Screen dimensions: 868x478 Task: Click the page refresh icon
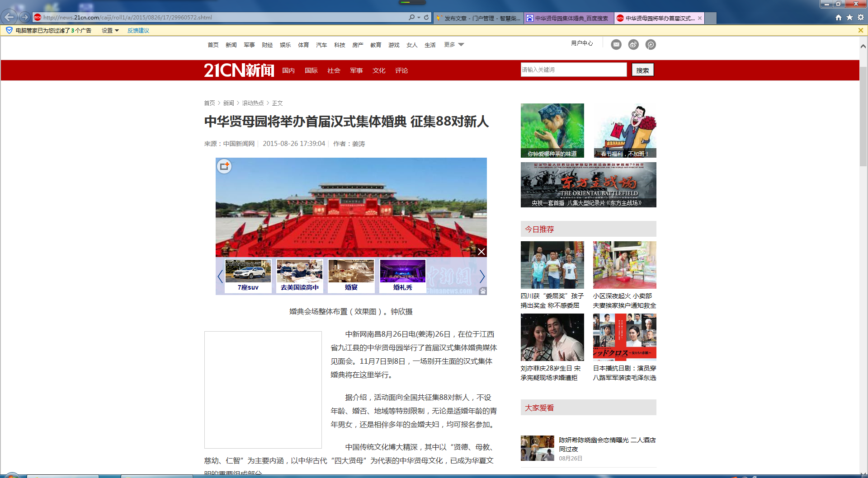(x=426, y=17)
